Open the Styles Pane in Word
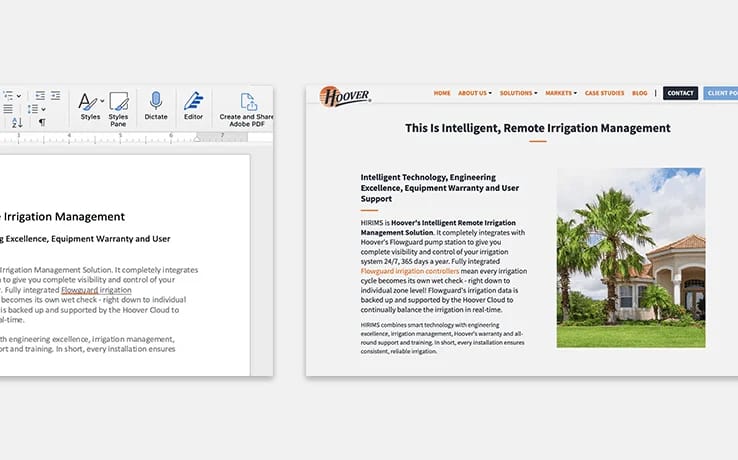 (118, 109)
